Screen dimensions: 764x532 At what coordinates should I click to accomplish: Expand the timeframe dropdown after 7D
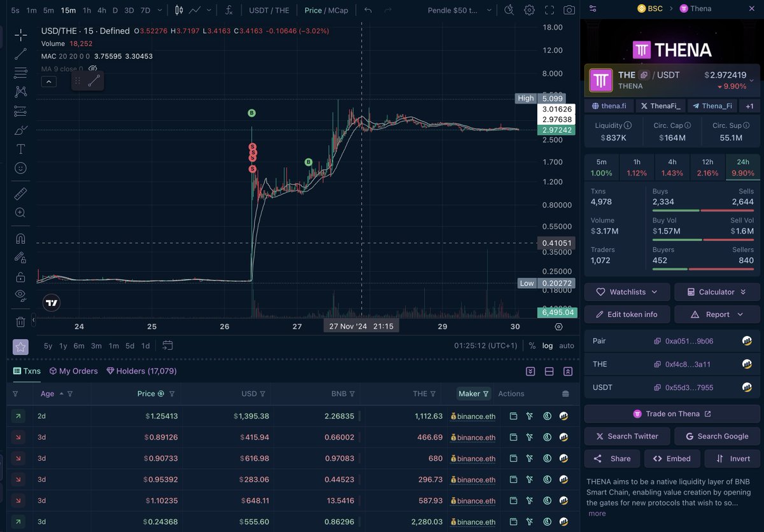159,10
